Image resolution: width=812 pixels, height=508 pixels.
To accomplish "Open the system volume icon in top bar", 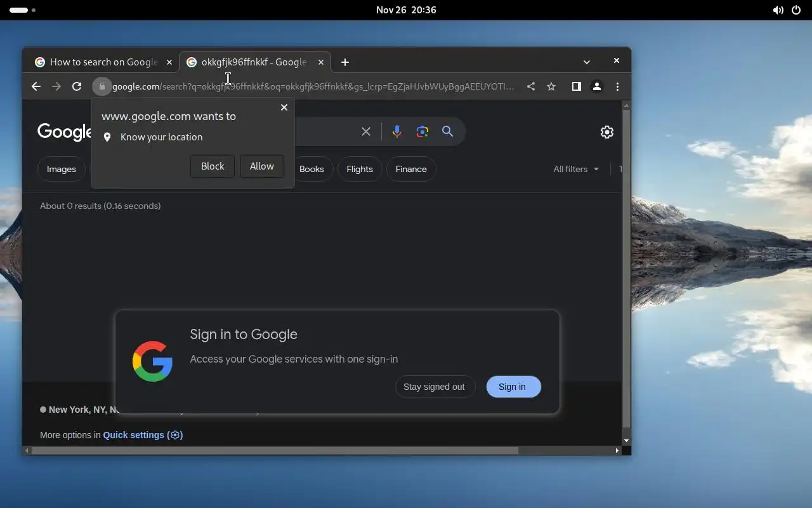I will click(778, 10).
